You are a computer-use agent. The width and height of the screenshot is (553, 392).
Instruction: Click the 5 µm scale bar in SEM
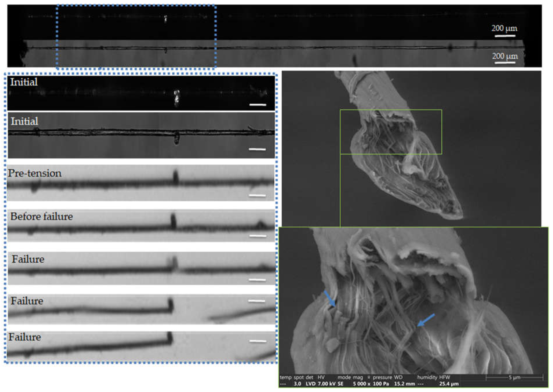point(514,377)
